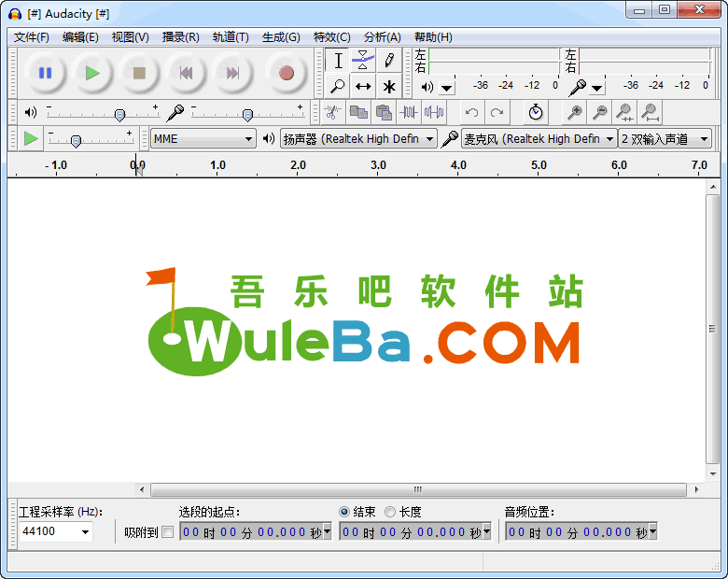Click the Copy icon in edit toolbar
728x579 pixels.
[358, 112]
